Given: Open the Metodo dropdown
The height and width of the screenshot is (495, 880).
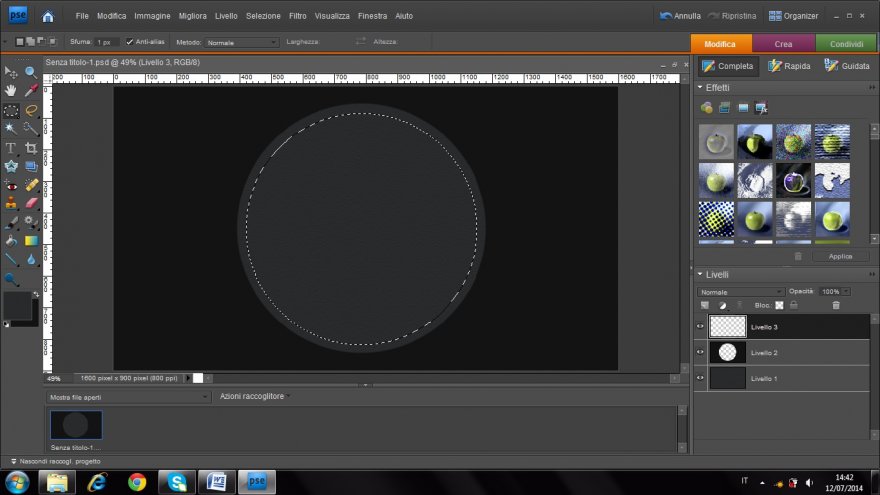Looking at the screenshot, I should (241, 42).
